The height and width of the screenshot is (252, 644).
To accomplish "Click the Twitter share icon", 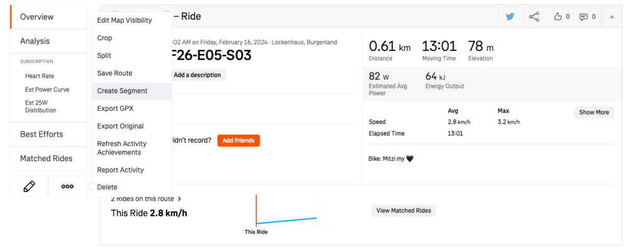I will [x=510, y=17].
